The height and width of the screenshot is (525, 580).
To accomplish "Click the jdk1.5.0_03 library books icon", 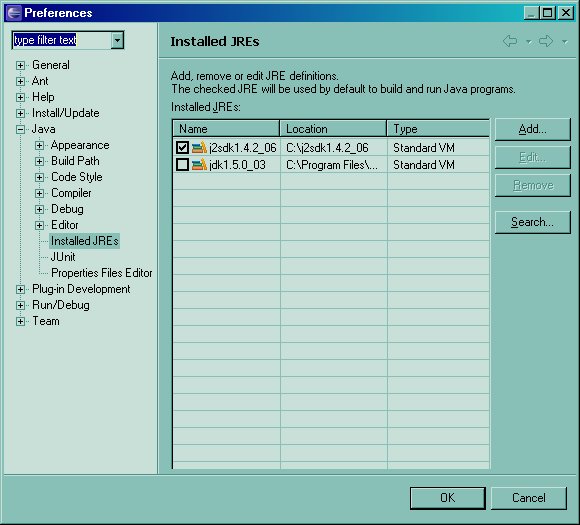I will click(199, 165).
